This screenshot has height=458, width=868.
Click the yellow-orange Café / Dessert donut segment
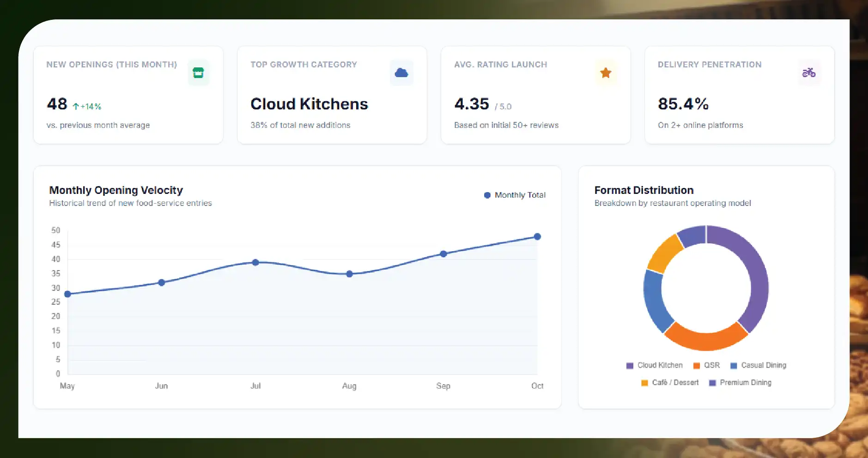[x=664, y=253]
